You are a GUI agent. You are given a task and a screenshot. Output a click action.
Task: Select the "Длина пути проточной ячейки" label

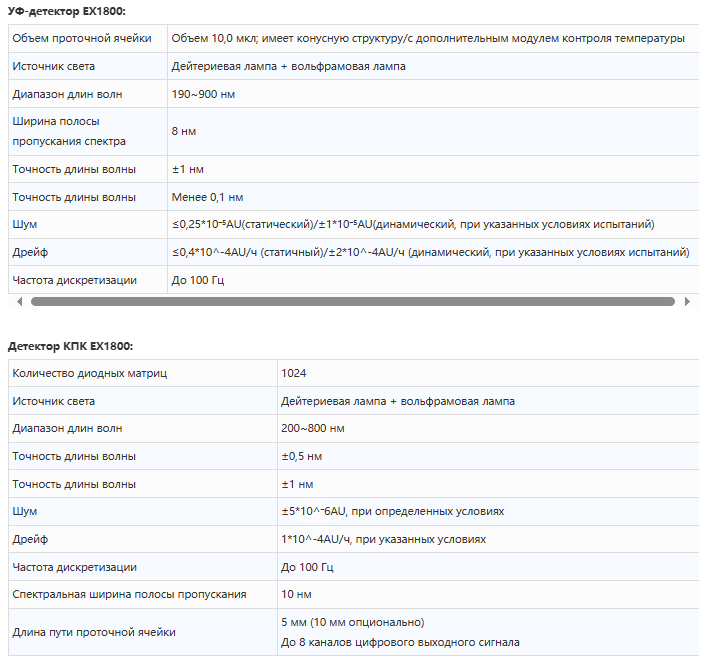(x=93, y=632)
